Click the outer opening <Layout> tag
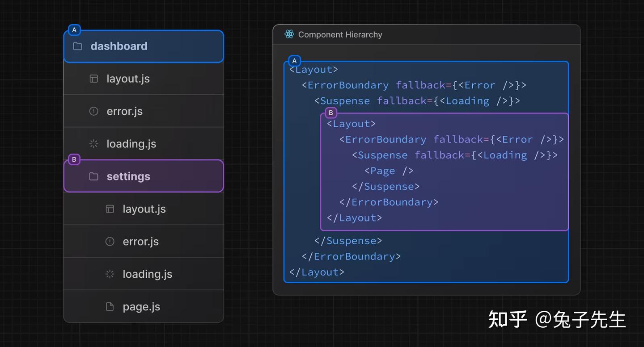 [314, 70]
